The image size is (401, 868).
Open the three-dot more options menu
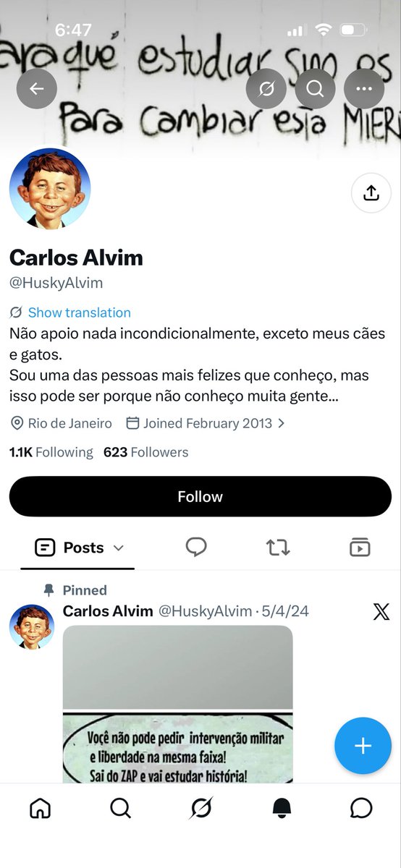pos(364,89)
